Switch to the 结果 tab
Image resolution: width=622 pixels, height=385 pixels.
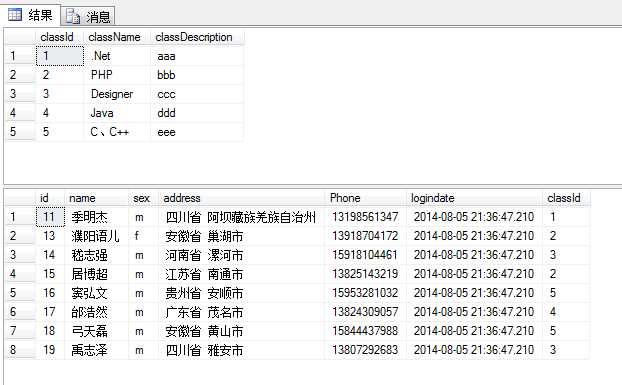pyautogui.click(x=30, y=15)
